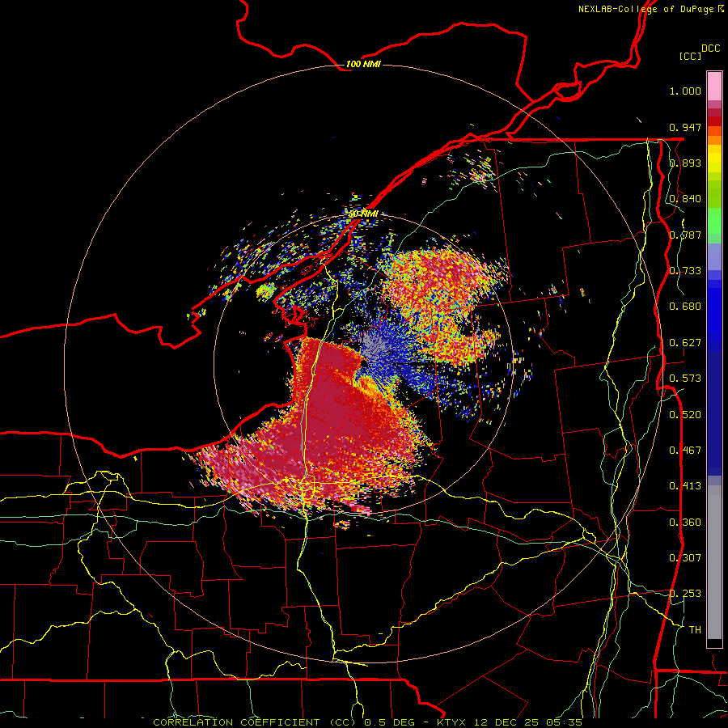728x728 pixels.
Task: Click the 0.360 scale value
Action: pyautogui.click(x=685, y=523)
